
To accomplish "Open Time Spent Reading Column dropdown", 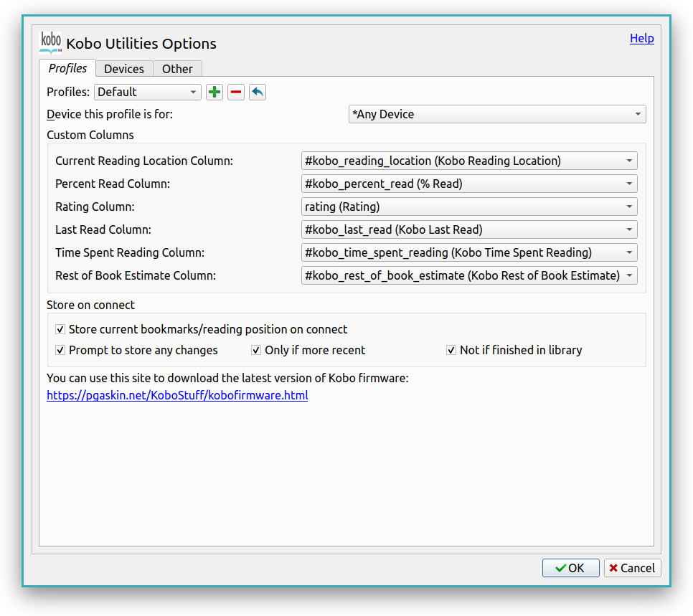I will coord(469,253).
